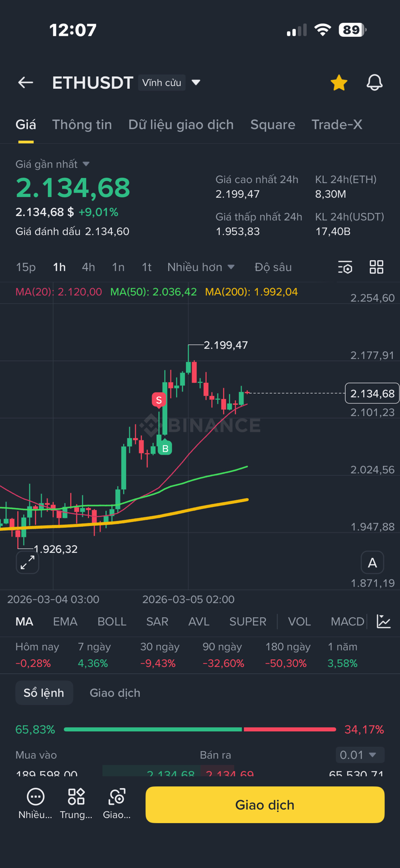Tap the yellow Giao dịch trade button
Image resolution: width=400 pixels, height=868 pixels.
click(265, 805)
